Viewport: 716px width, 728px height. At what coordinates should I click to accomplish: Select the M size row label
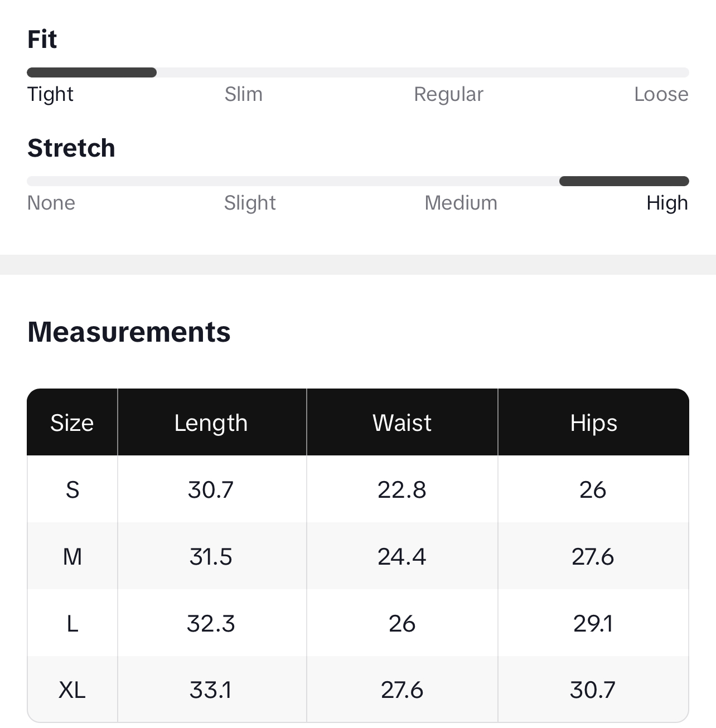pyautogui.click(x=72, y=557)
